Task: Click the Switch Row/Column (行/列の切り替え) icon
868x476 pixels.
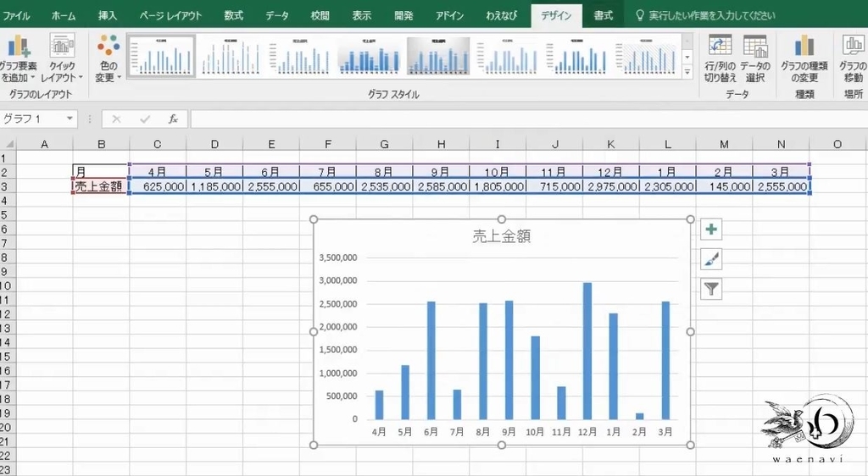Action: 720,58
